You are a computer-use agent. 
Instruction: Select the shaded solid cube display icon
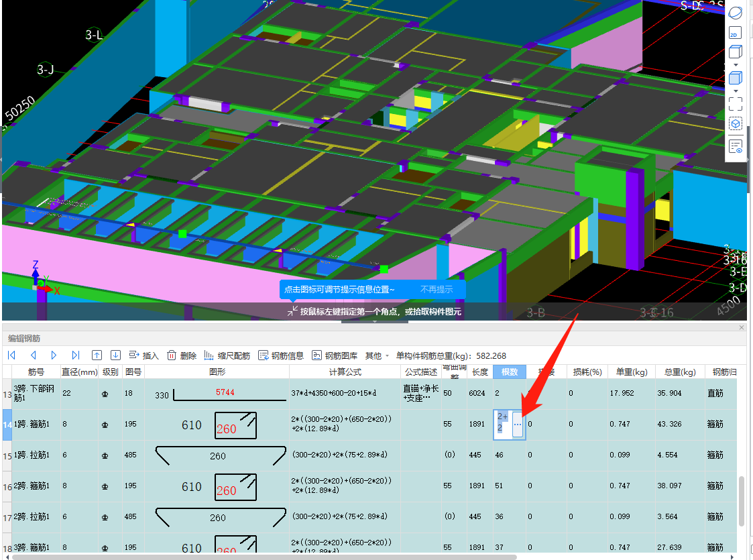tap(736, 78)
